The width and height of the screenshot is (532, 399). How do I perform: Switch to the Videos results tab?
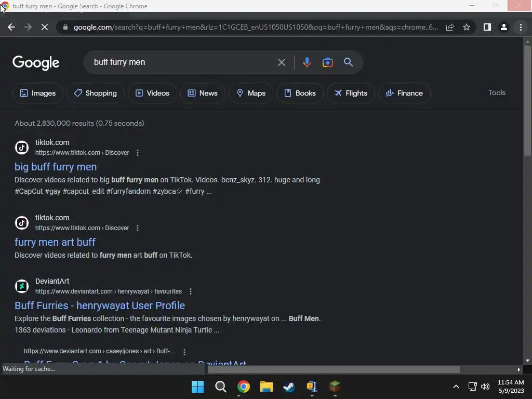click(152, 93)
